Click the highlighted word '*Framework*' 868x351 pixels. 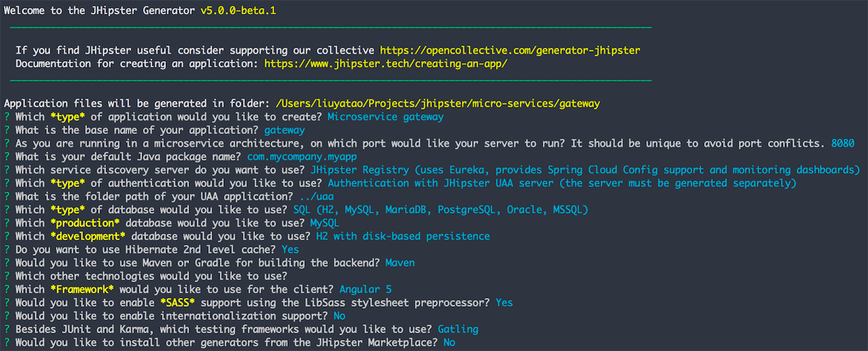82,289
